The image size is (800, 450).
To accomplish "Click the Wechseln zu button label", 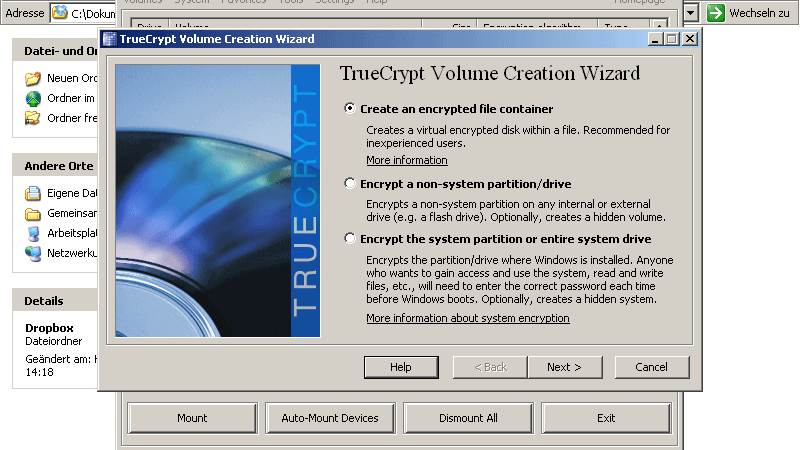I will tap(759, 13).
